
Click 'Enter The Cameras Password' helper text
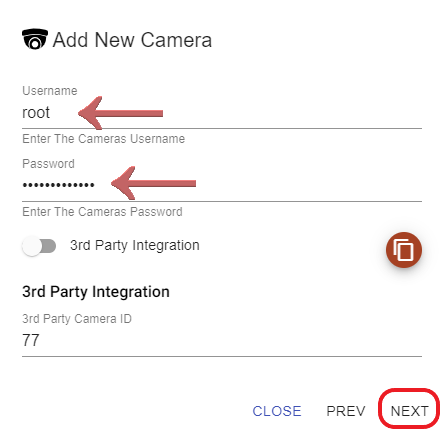tap(102, 212)
